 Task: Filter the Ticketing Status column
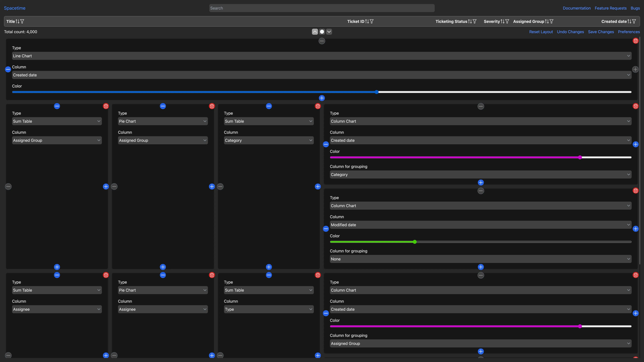pos(474,21)
